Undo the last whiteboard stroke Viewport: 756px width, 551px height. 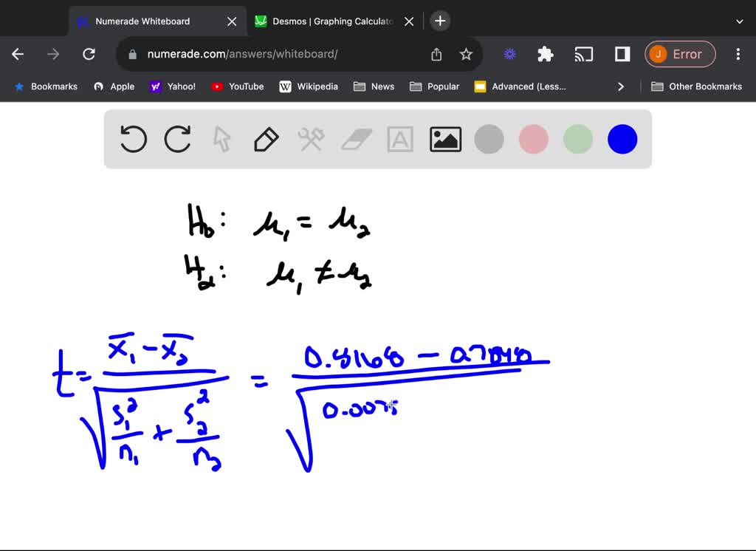point(134,139)
